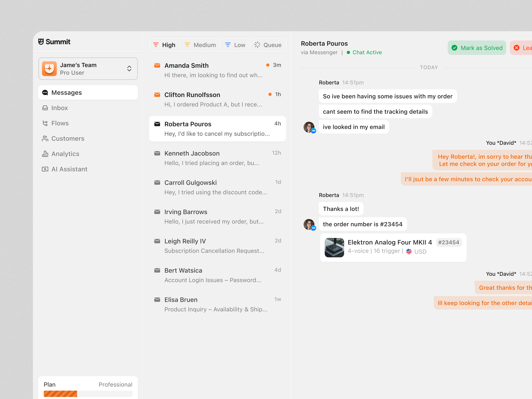The image size is (532, 399).
Task: Click the envelope icon beside Irving Barrows
Action: [157, 212]
